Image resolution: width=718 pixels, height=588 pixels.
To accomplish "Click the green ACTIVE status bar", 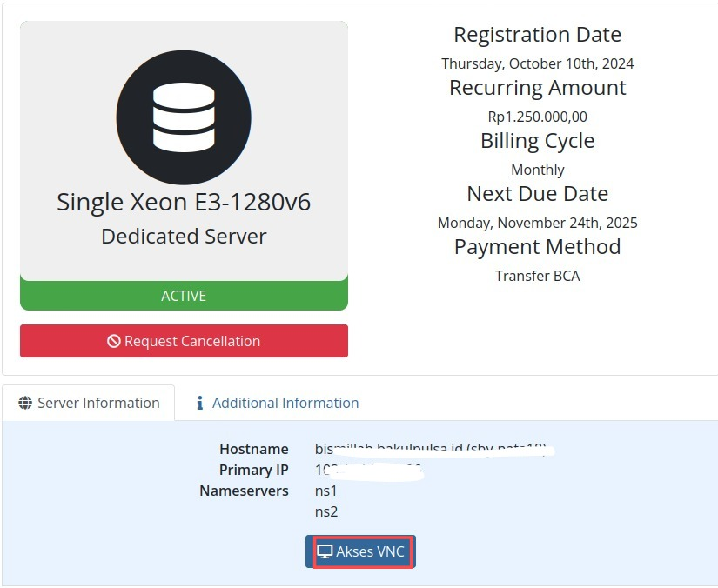I will click(184, 296).
